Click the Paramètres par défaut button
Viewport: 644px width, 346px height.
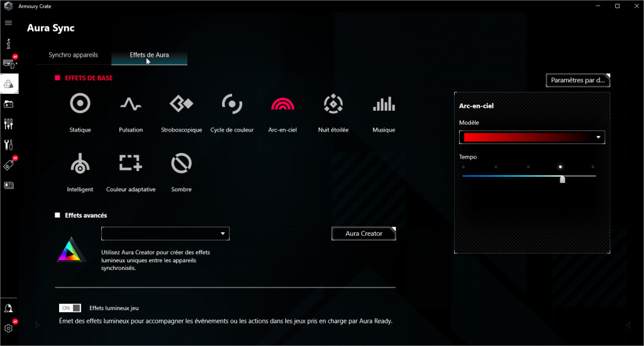[x=578, y=81]
